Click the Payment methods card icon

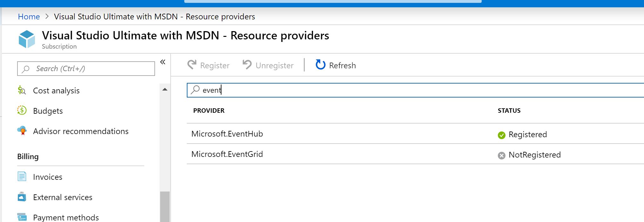(x=22, y=217)
